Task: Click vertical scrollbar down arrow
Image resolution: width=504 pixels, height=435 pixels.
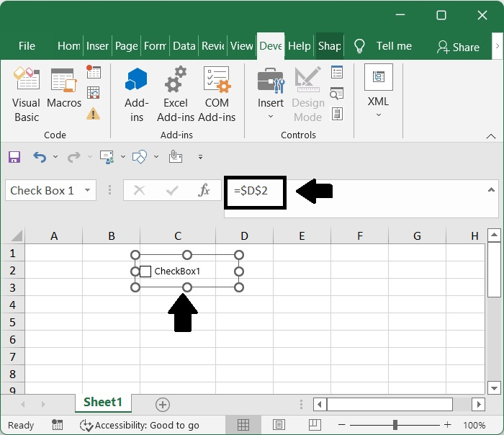Action: pyautogui.click(x=494, y=387)
